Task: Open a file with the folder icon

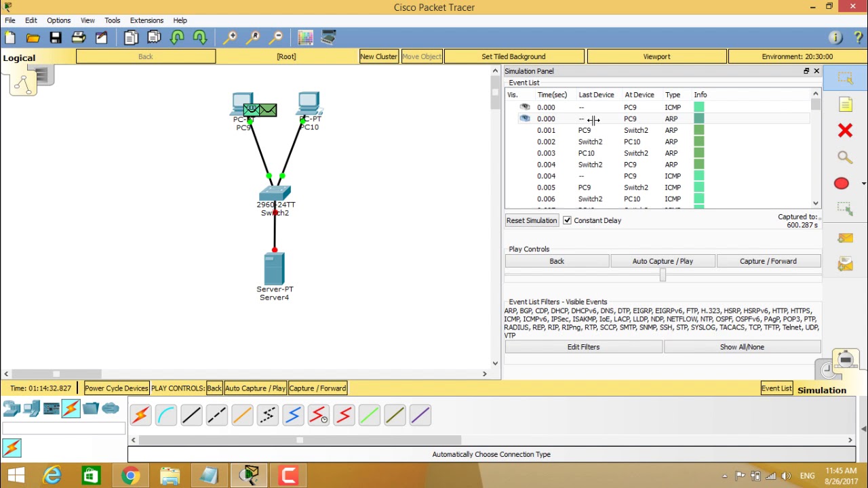Action: (x=33, y=38)
